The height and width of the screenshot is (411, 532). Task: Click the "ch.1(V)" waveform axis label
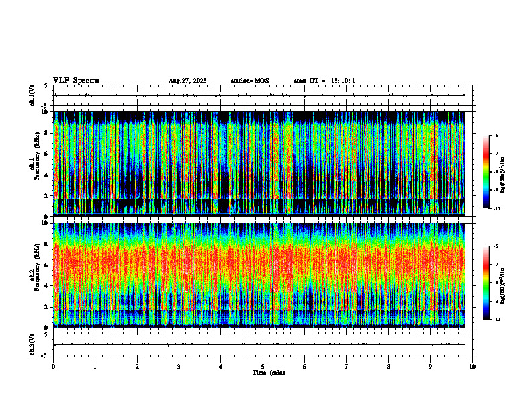[32, 95]
